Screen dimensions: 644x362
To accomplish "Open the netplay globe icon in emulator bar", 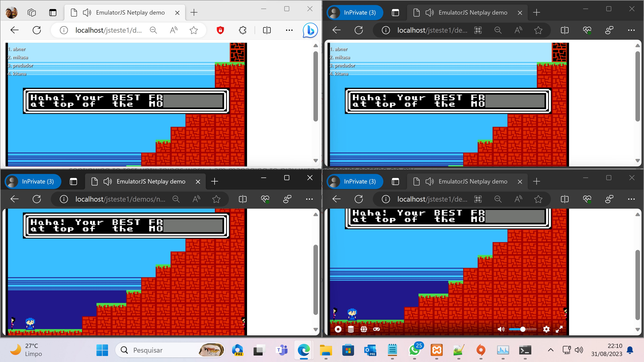I will tap(364, 329).
